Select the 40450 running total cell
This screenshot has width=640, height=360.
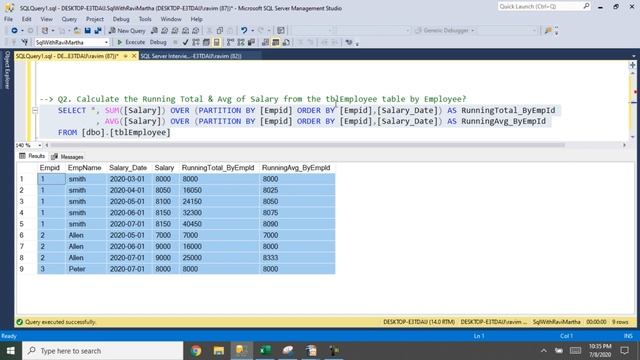coord(219,224)
